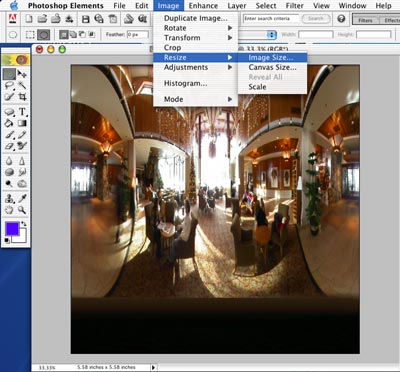Choose Scale from Resize submenu
The height and width of the screenshot is (372, 400).
(272, 87)
